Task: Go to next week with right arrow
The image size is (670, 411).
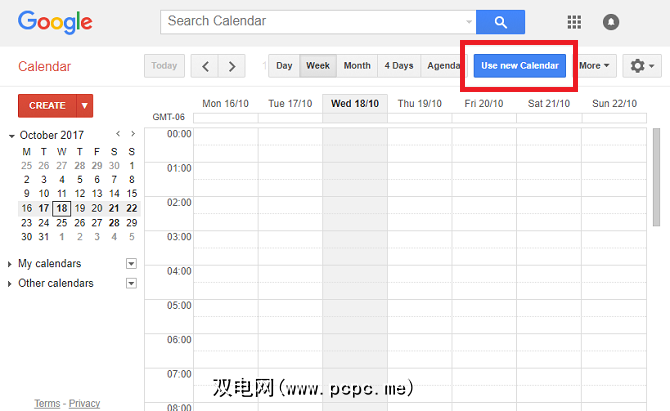Action: (232, 67)
